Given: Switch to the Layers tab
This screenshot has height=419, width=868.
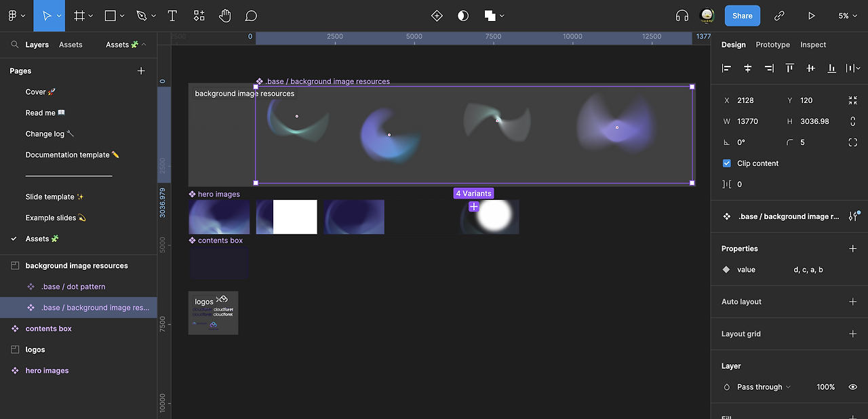Looking at the screenshot, I should [x=37, y=45].
